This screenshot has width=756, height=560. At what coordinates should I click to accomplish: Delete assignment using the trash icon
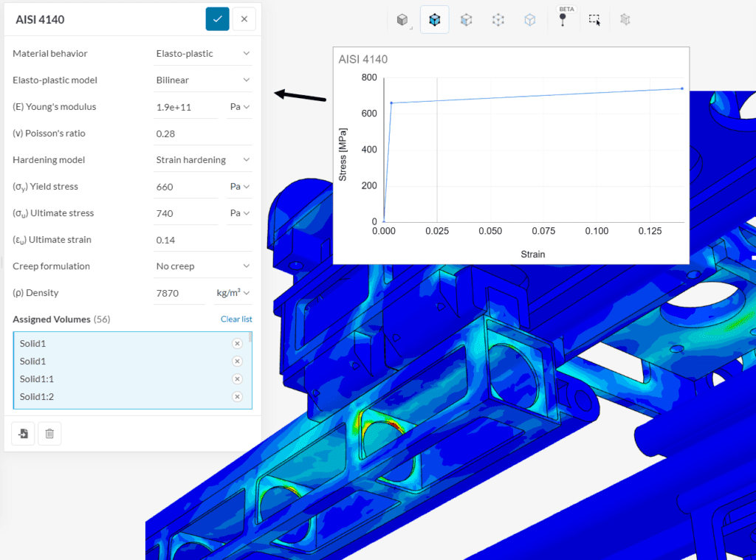click(49, 434)
